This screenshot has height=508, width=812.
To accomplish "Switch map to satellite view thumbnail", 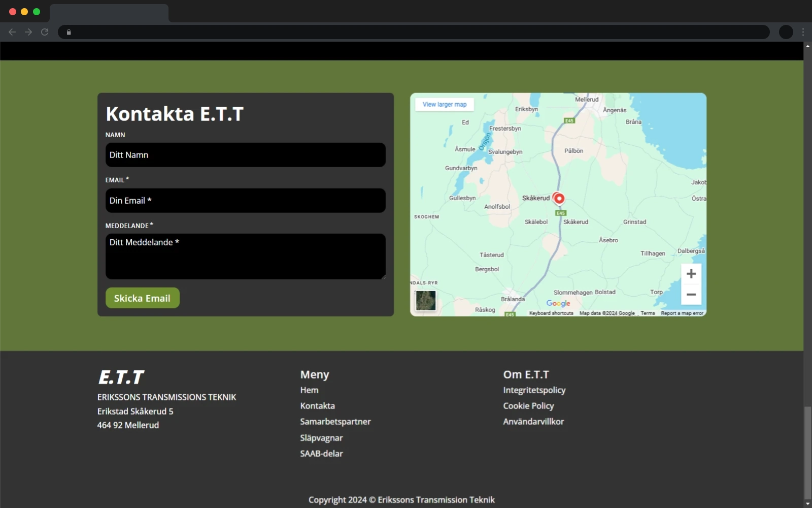I will coord(425,300).
